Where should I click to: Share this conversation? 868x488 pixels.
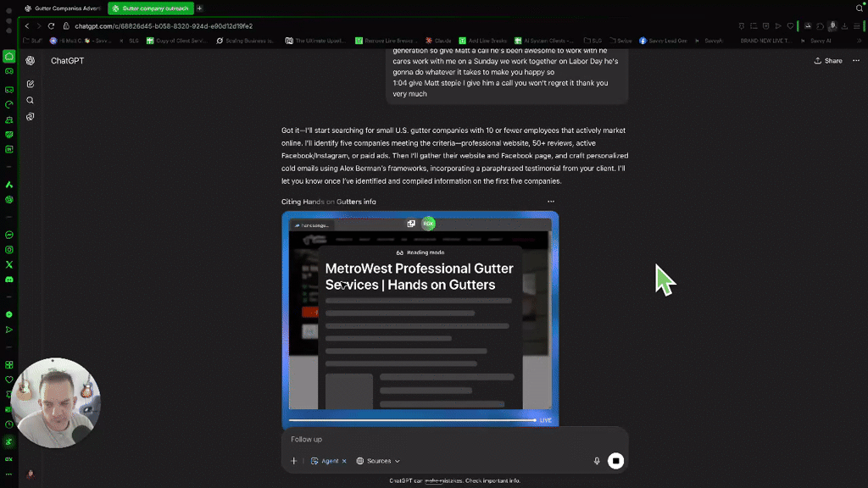[828, 61]
